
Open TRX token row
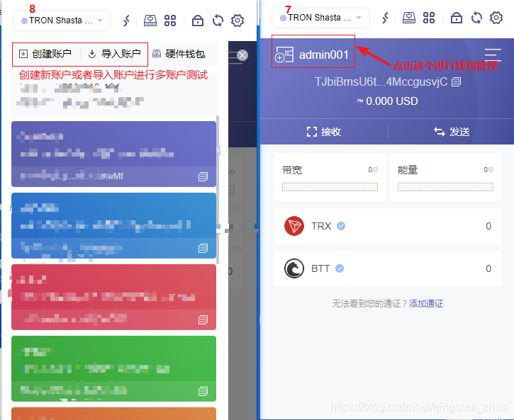pos(388,226)
